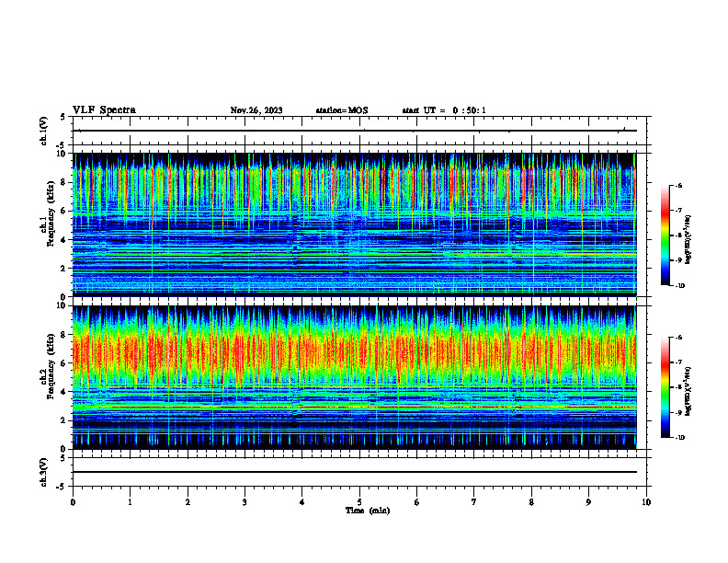Click the ch.2 frequency tick label "6"
This screenshot has height=563, width=728.
pos(64,363)
